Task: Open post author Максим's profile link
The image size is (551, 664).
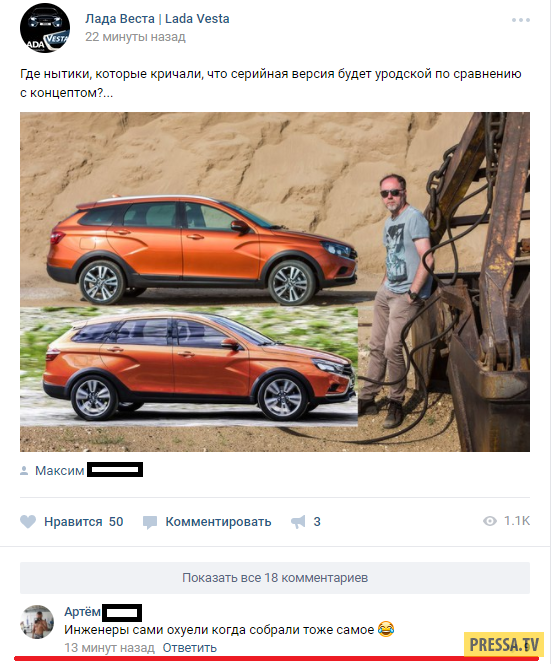Action: (x=59, y=470)
